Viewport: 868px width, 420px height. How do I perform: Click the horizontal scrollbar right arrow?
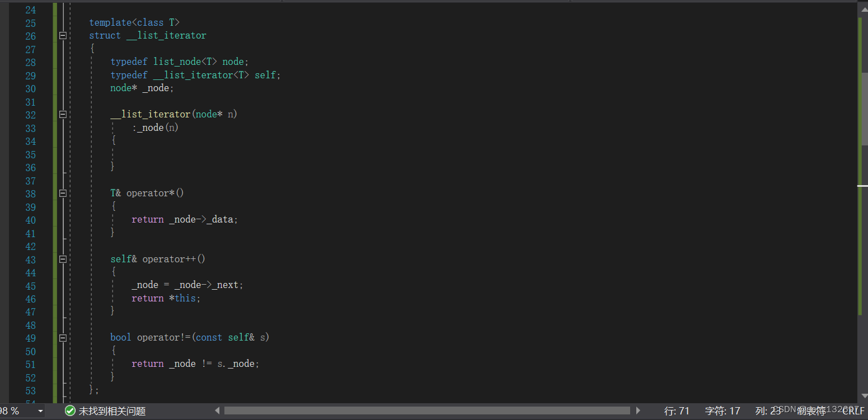638,411
